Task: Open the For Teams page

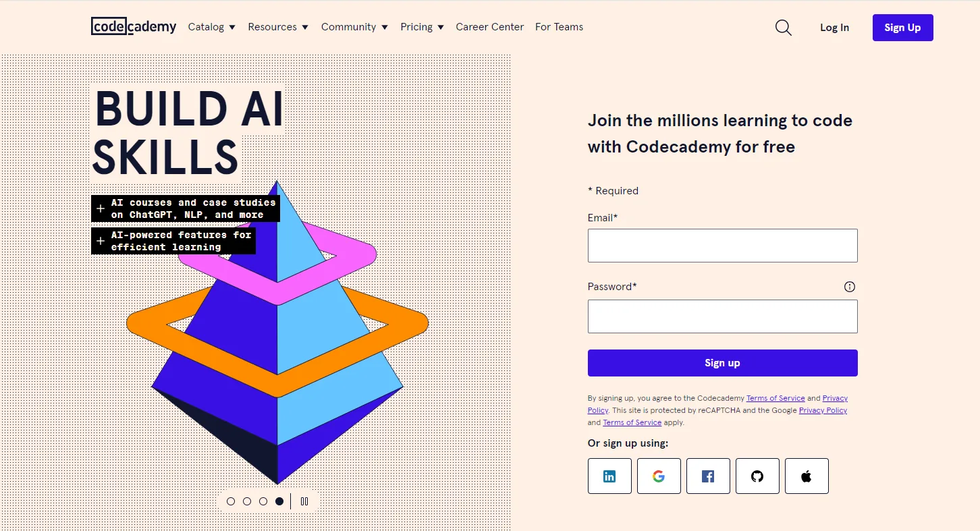Action: [x=559, y=27]
